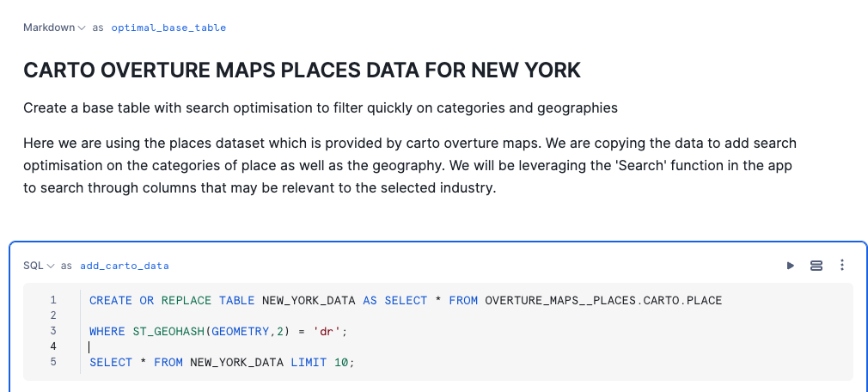Place cursor on empty line 2
Screen dimensions: 868x392
pyautogui.click(x=258, y=315)
